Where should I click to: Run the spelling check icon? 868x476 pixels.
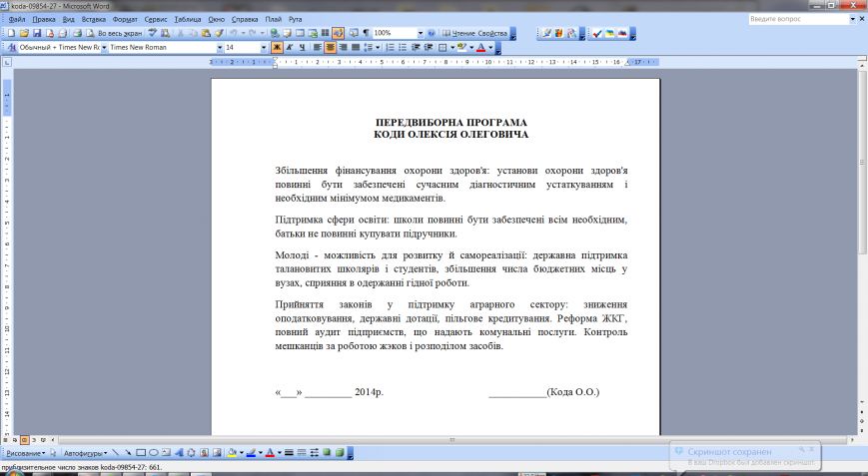pyautogui.click(x=152, y=33)
